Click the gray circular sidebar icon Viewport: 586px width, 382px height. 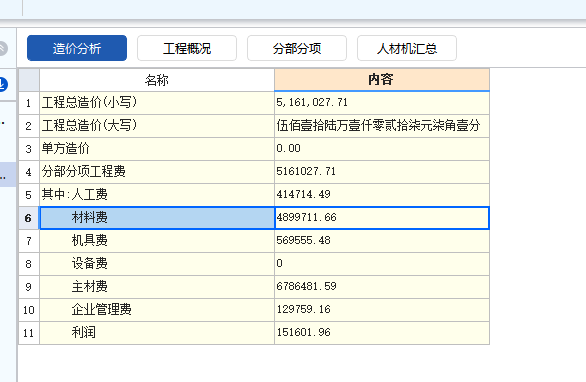pyautogui.click(x=3, y=48)
